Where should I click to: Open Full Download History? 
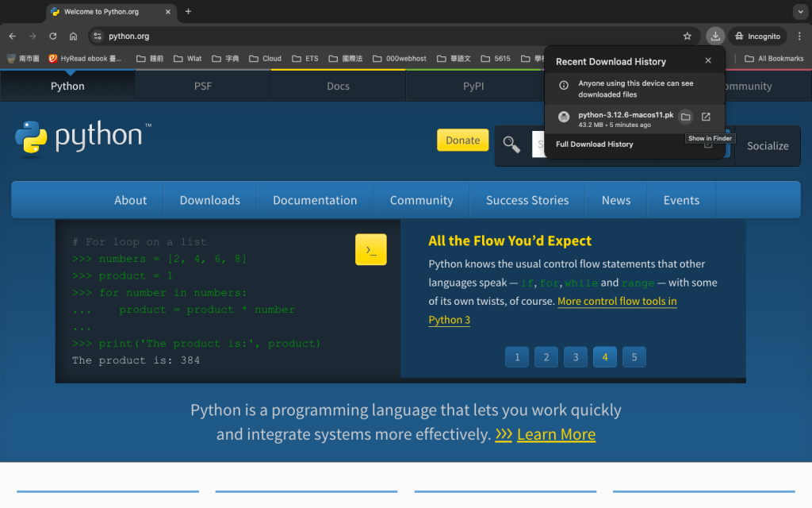[x=595, y=144]
